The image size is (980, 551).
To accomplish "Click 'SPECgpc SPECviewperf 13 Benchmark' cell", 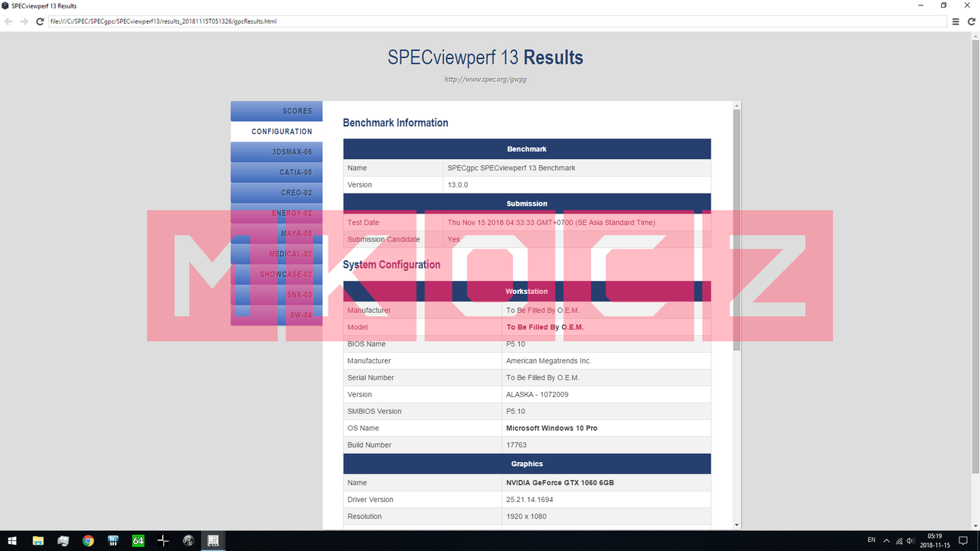I will pos(577,168).
